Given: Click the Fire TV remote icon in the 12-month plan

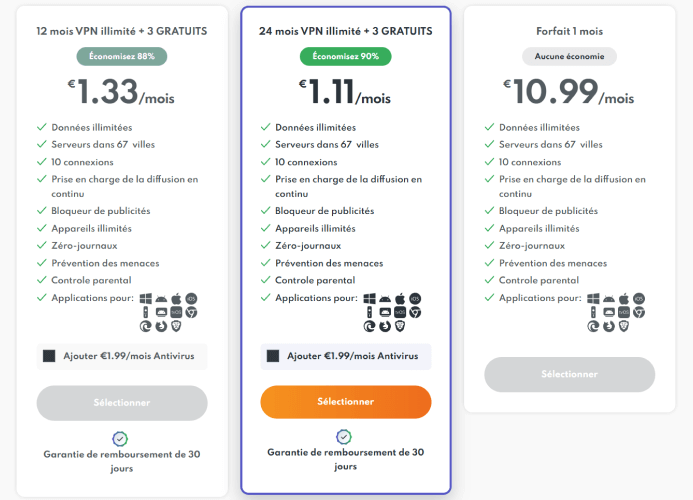Looking at the screenshot, I should coord(145,313).
